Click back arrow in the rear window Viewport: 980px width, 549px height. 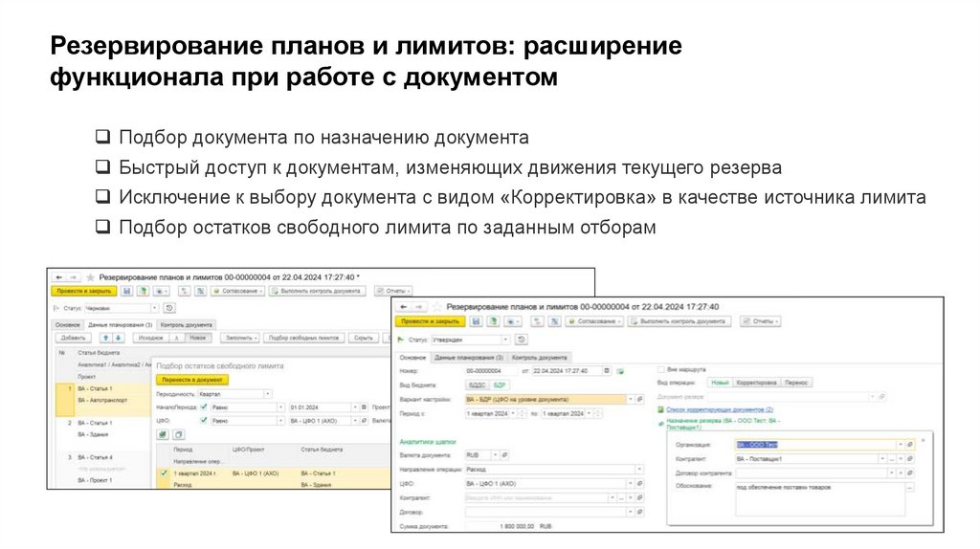(x=58, y=276)
